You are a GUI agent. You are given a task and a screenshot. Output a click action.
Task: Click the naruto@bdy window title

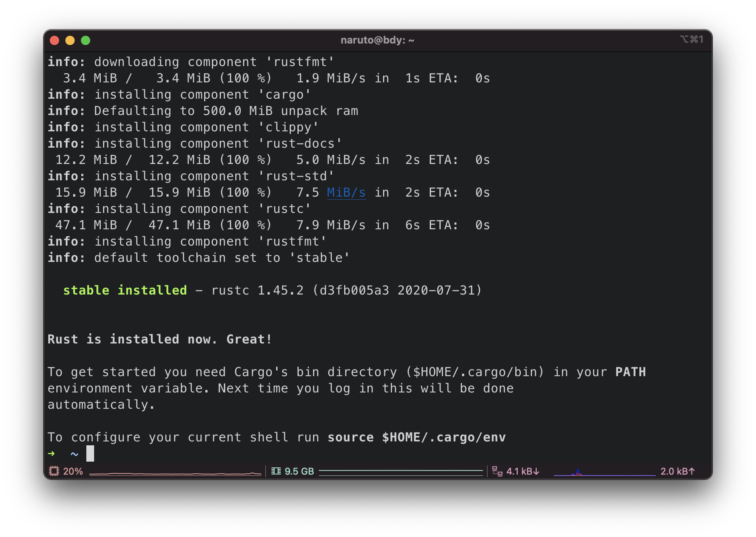(377, 40)
